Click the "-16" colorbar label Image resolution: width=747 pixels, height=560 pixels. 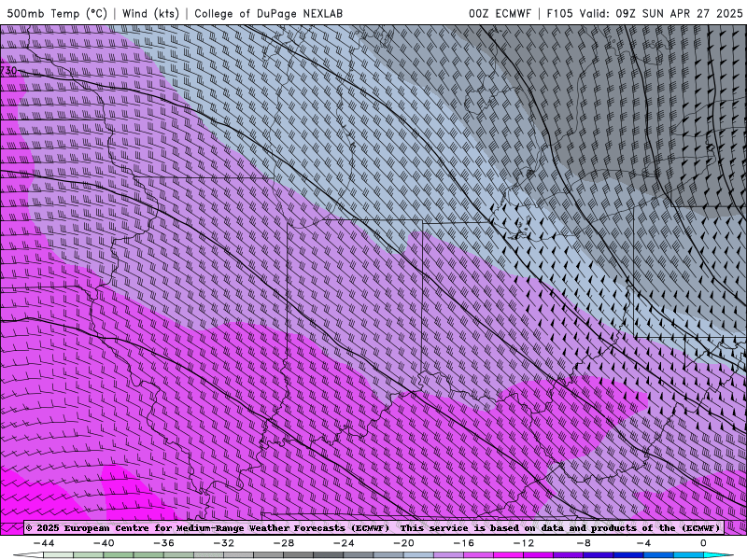464,543
